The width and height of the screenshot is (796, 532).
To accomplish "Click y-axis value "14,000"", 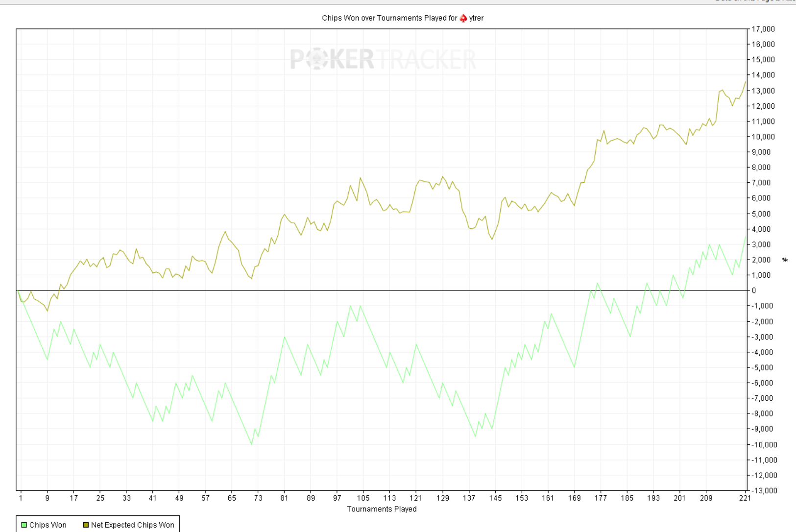I will 764,75.
